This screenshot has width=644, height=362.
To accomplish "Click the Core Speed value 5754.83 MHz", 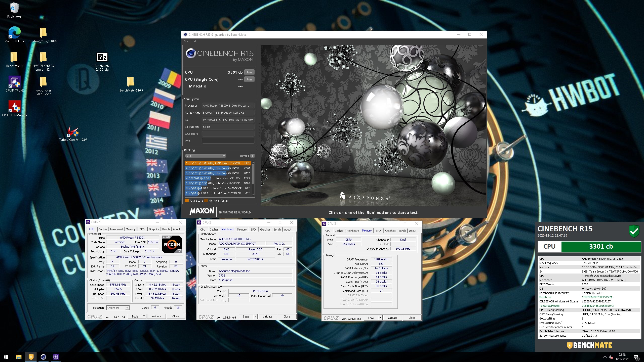I will (118, 285).
